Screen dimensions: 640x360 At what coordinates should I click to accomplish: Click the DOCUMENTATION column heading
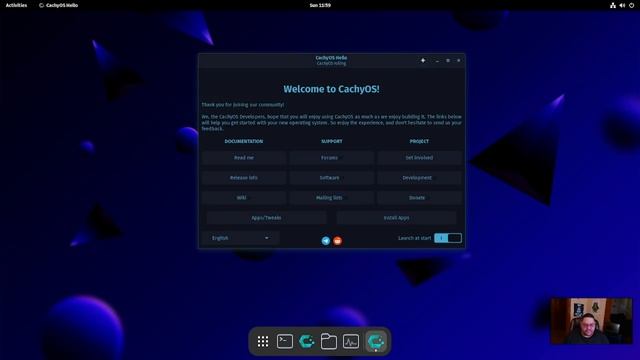[244, 141]
